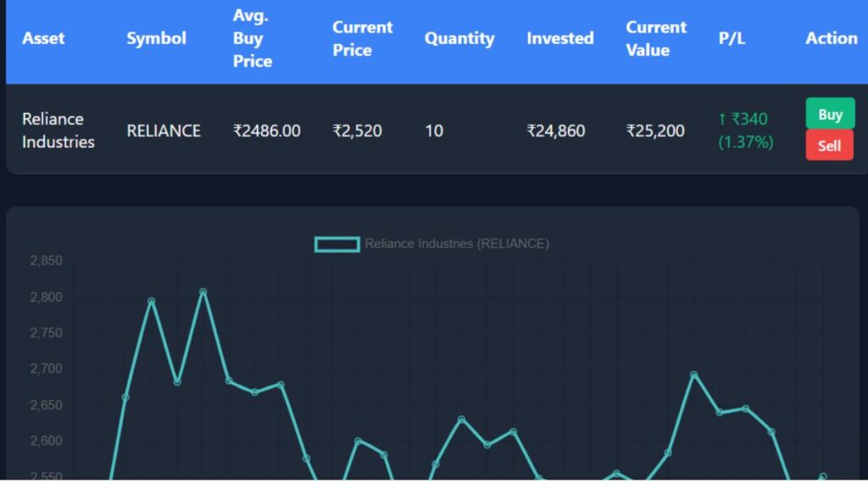This screenshot has height=488, width=868.
Task: Click the ₹340 (1.37%) profit value
Action: [746, 130]
